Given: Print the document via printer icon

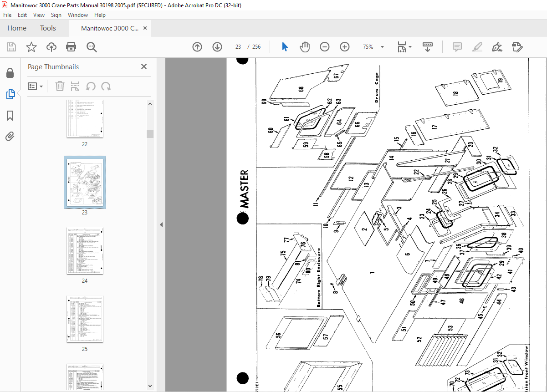Looking at the screenshot, I should [x=71, y=47].
